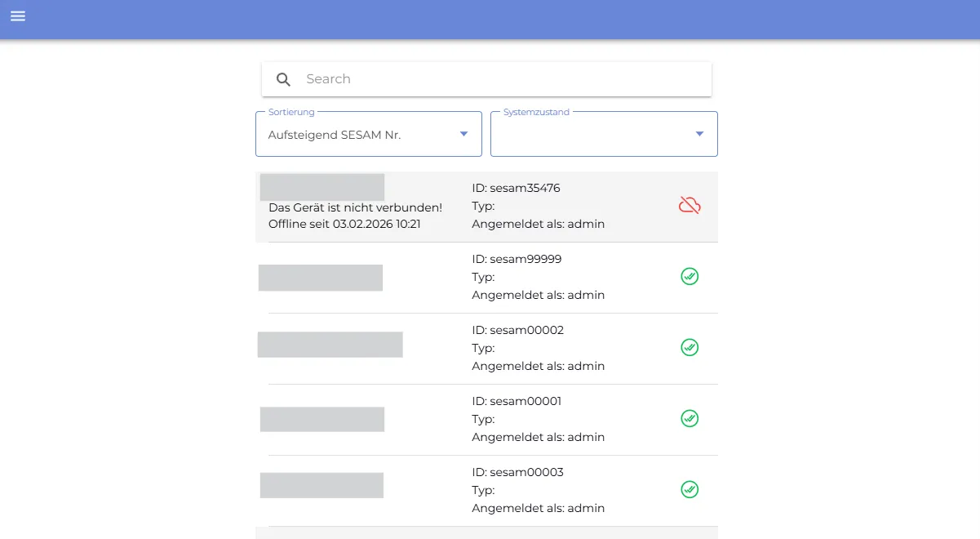Open the device entry ID sesam00002
This screenshot has width=980, height=539.
click(x=517, y=330)
